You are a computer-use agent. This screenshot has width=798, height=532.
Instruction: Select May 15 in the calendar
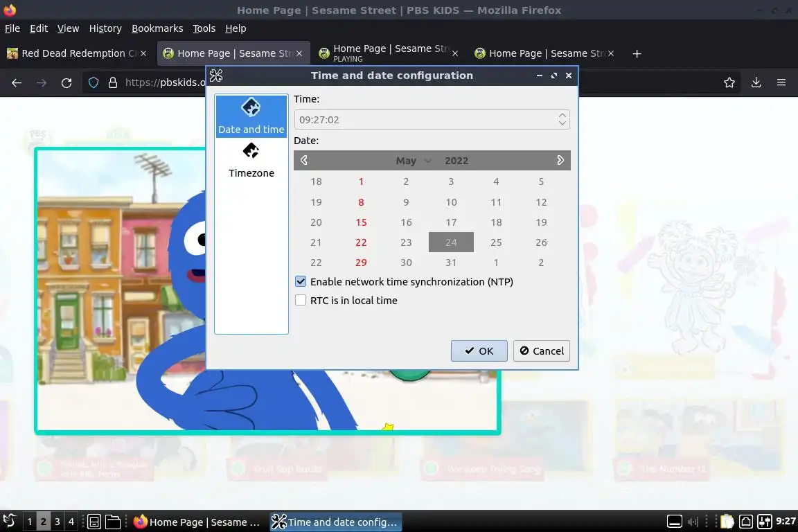pyautogui.click(x=361, y=222)
